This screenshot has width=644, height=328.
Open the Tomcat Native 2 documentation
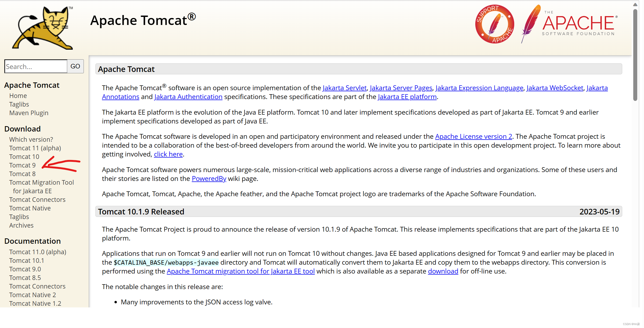click(32, 295)
